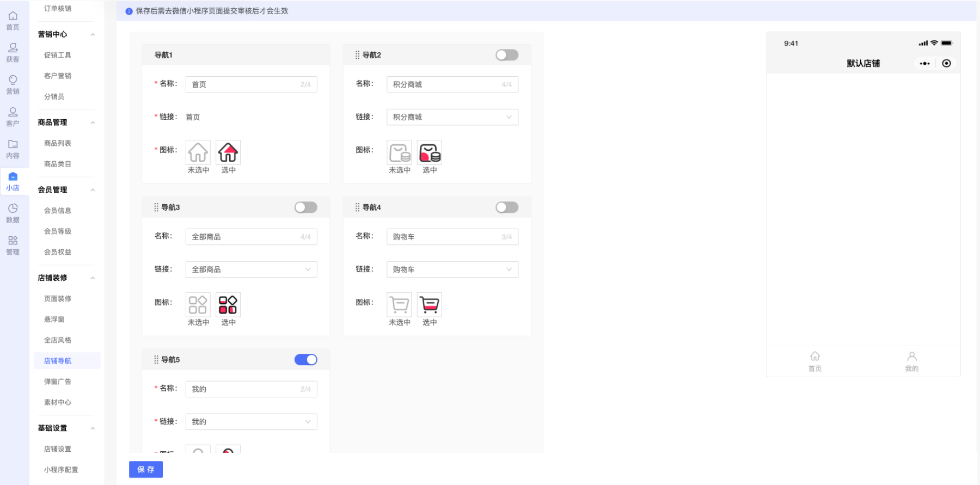The width and height of the screenshot is (980, 485).
Task: Open the 导航3 链接 dropdown 全部商品
Action: pos(252,269)
